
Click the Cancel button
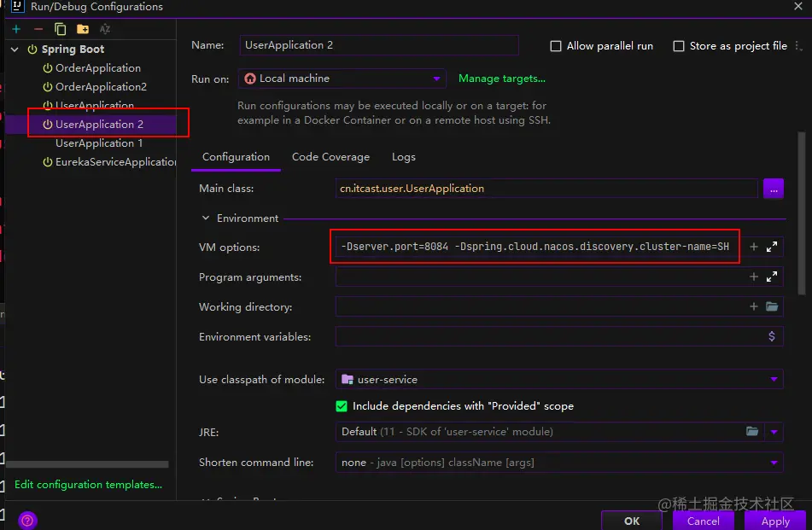tap(704, 521)
